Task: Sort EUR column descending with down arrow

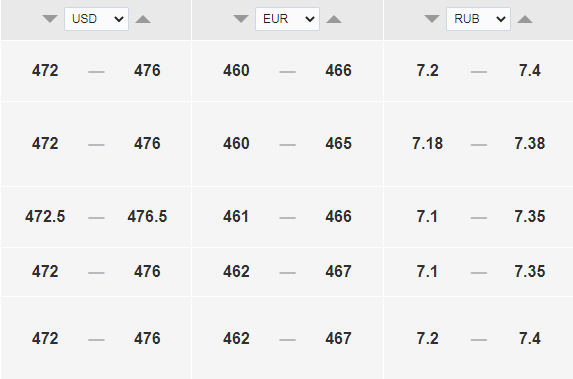Action: [x=241, y=19]
